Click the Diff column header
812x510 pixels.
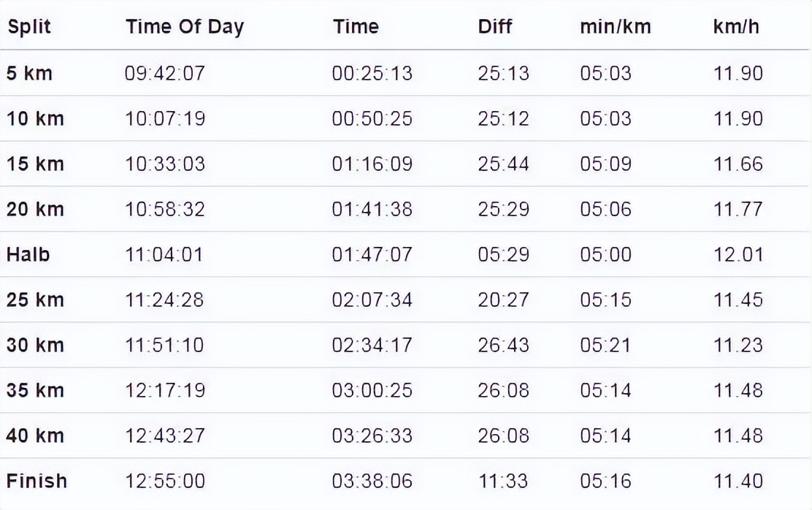click(495, 27)
